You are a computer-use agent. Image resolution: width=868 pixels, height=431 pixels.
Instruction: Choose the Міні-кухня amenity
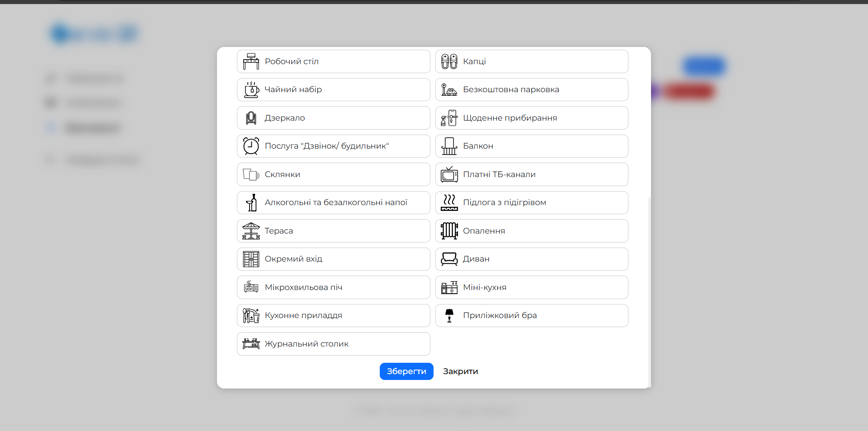(532, 287)
